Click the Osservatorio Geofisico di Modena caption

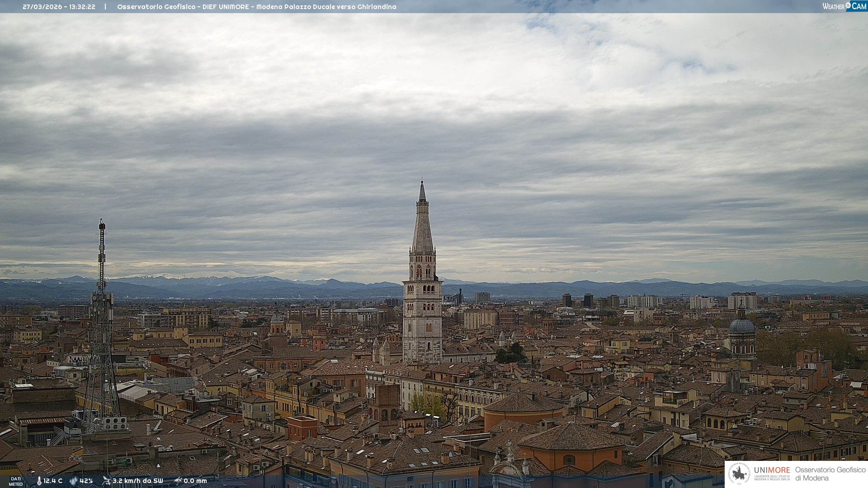click(830, 474)
